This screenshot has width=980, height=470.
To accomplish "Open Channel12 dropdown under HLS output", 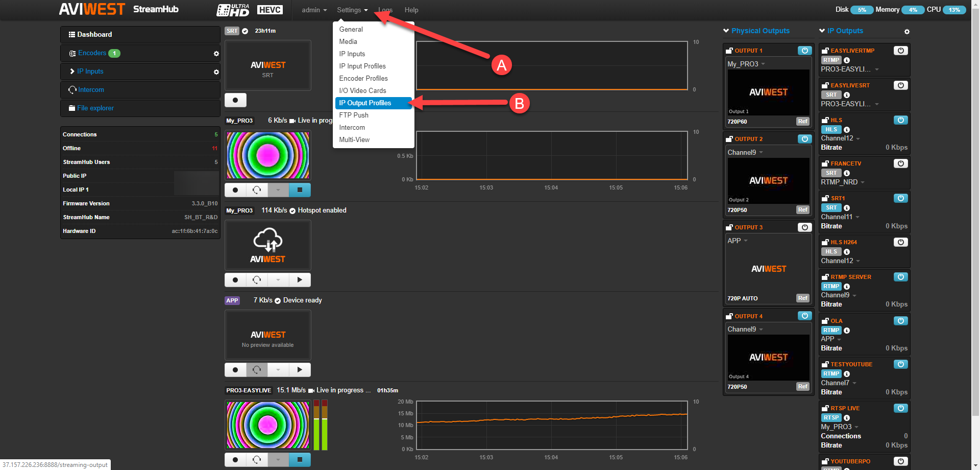I will click(x=840, y=138).
